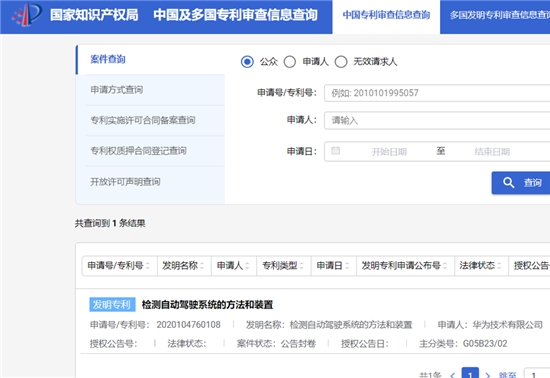Image resolution: width=550 pixels, height=378 pixels.
Task: Sort results by 发明专利申请公布号 column
Action: pos(405,266)
